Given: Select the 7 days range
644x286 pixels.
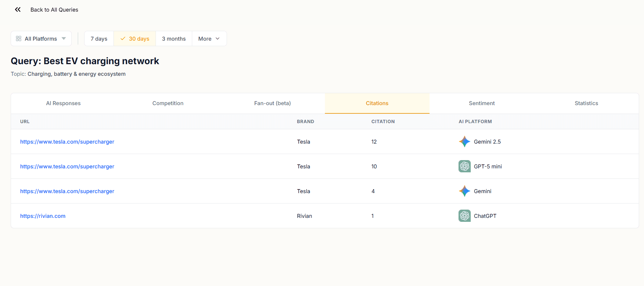Looking at the screenshot, I should tap(99, 38).
